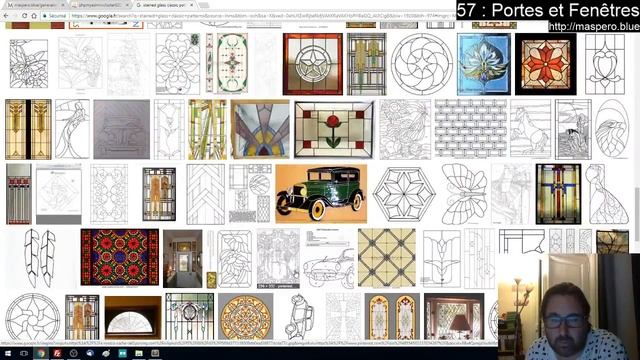The height and width of the screenshot is (360, 640).
Task: Open the pinwheel circle outline image
Action: (x=33, y=317)
